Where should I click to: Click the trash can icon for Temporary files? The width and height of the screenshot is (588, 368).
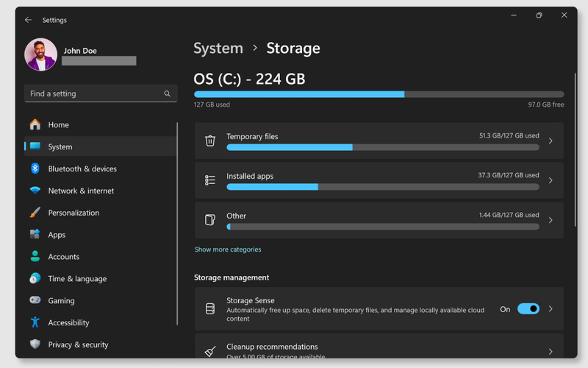[x=210, y=141]
